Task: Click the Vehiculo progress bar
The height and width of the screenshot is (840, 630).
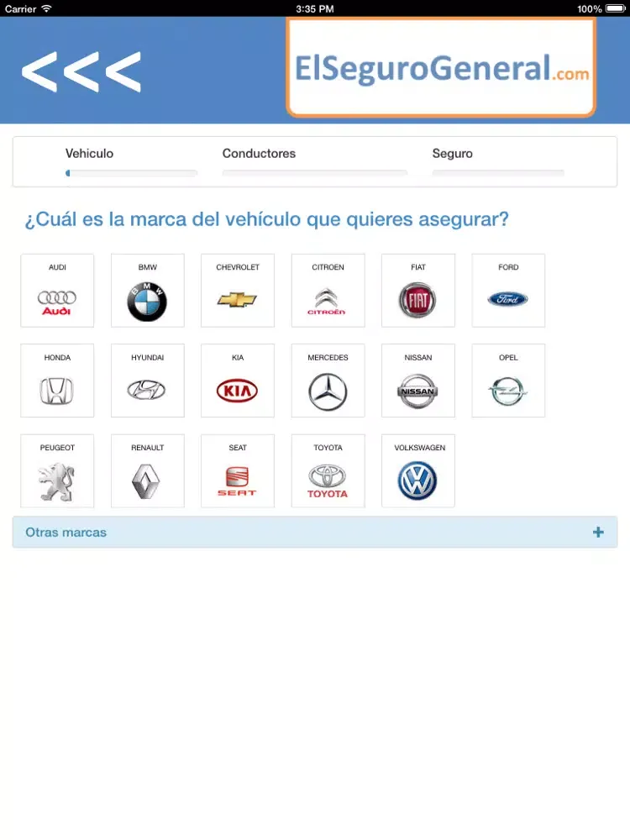Action: pyautogui.click(x=131, y=173)
